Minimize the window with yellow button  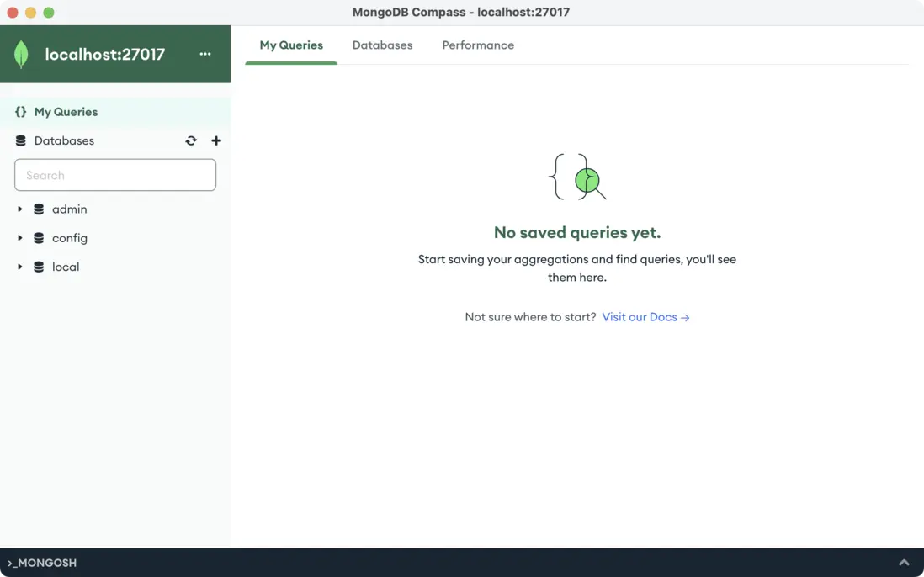tap(30, 13)
